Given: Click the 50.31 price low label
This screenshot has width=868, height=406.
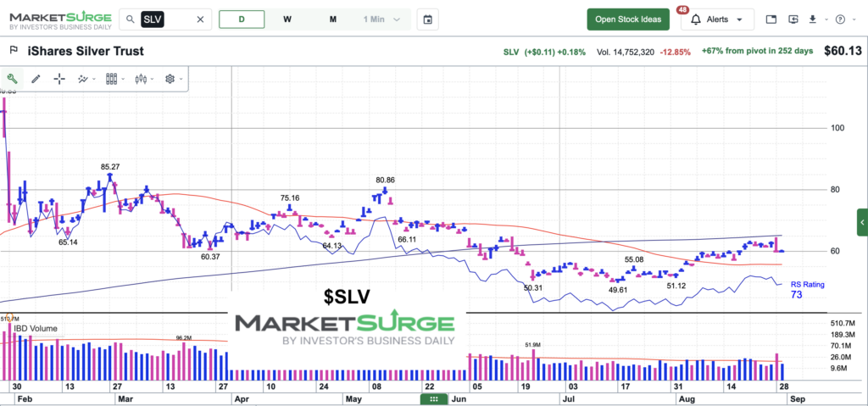Looking at the screenshot, I should pyautogui.click(x=534, y=287).
